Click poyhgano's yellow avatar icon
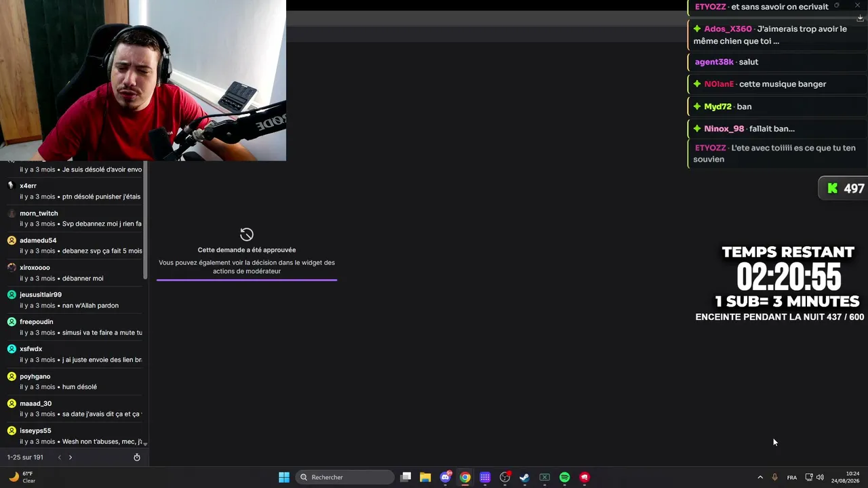The image size is (868, 488). point(11,375)
